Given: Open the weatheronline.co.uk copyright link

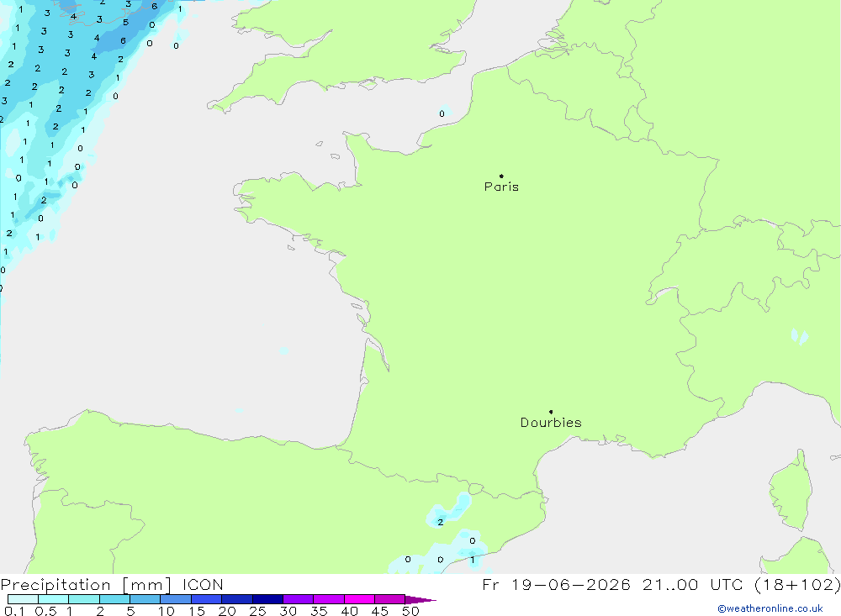Looking at the screenshot, I should click(x=770, y=608).
